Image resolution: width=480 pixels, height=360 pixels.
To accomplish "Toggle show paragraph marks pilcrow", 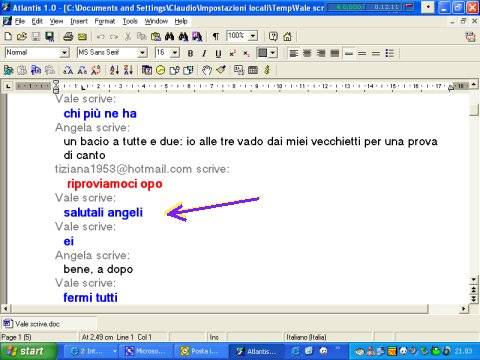I will click(x=216, y=36).
